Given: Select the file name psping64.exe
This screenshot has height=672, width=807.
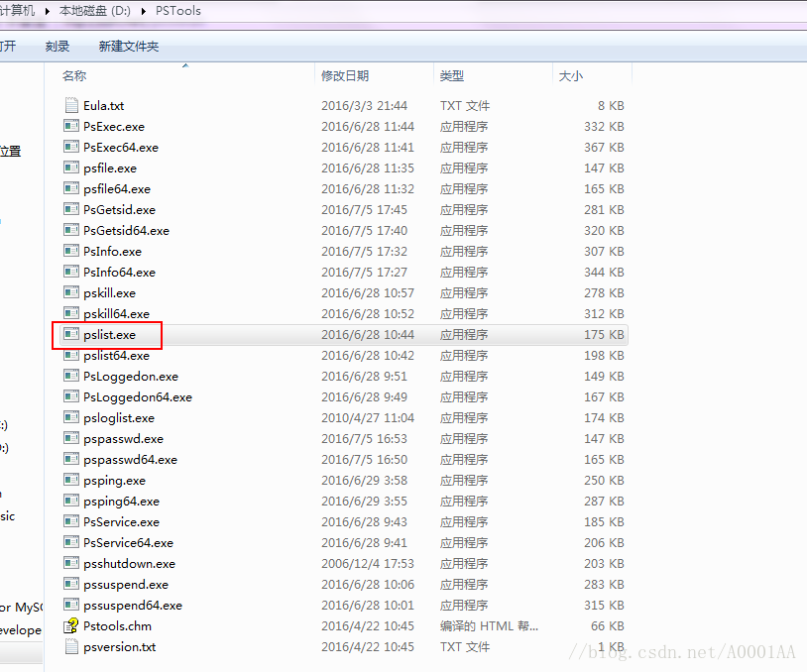Looking at the screenshot, I should point(121,502).
